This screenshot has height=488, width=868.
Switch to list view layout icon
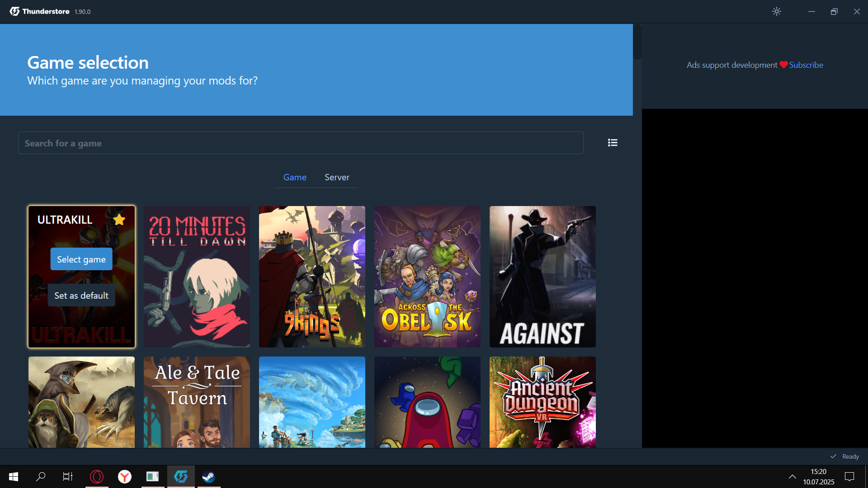point(613,143)
